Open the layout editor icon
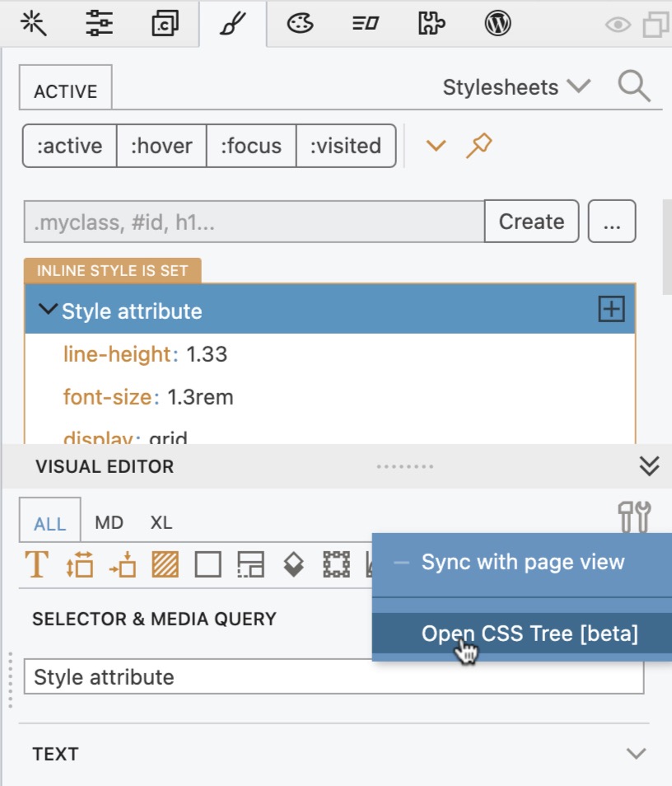Screen dimensions: 672x786 tap(250, 564)
